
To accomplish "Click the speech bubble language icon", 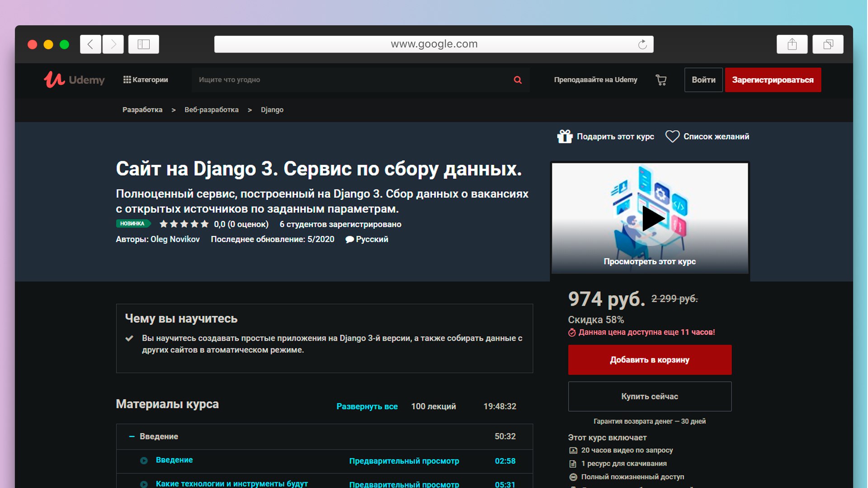I will [349, 239].
